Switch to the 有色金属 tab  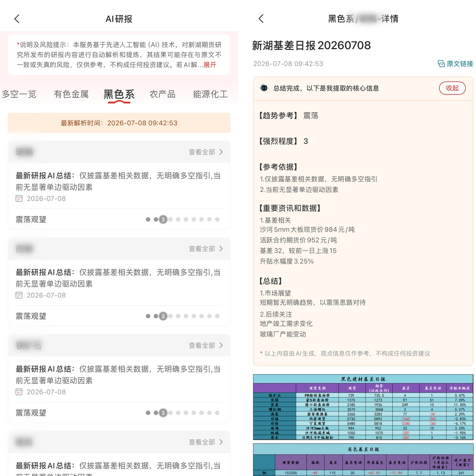[x=71, y=94]
